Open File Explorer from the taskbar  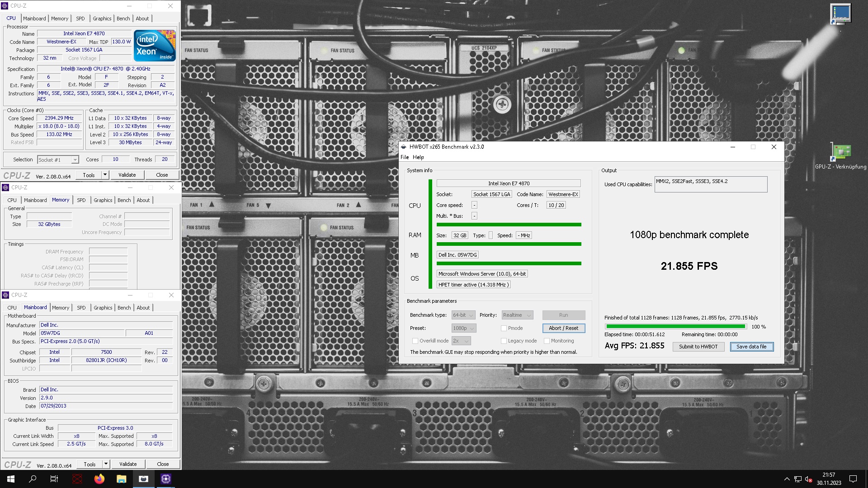121,479
